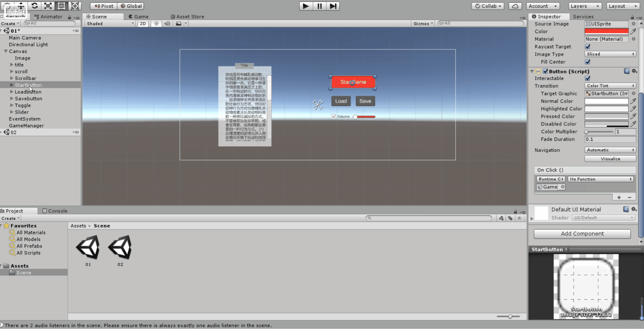
Task: Open No Function dropdown
Action: [x=601, y=179]
